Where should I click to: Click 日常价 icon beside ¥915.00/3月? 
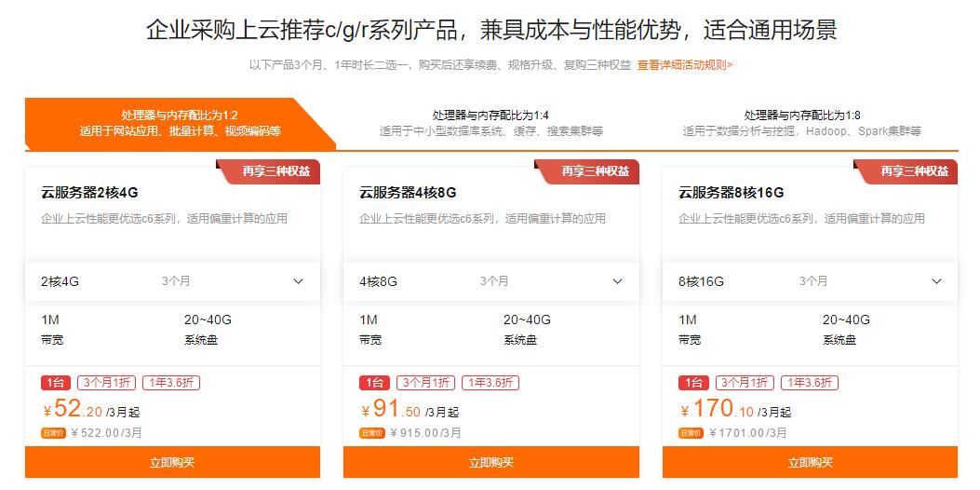(x=372, y=432)
